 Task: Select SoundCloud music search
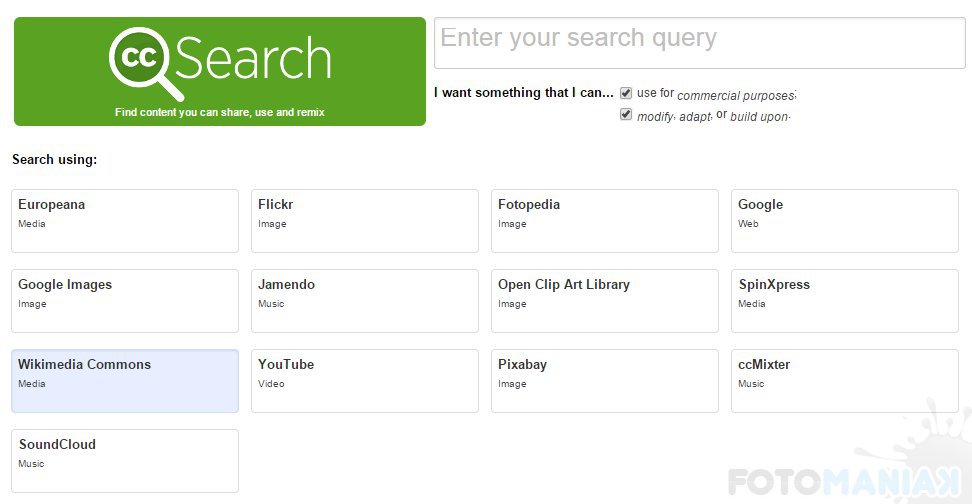click(125, 460)
